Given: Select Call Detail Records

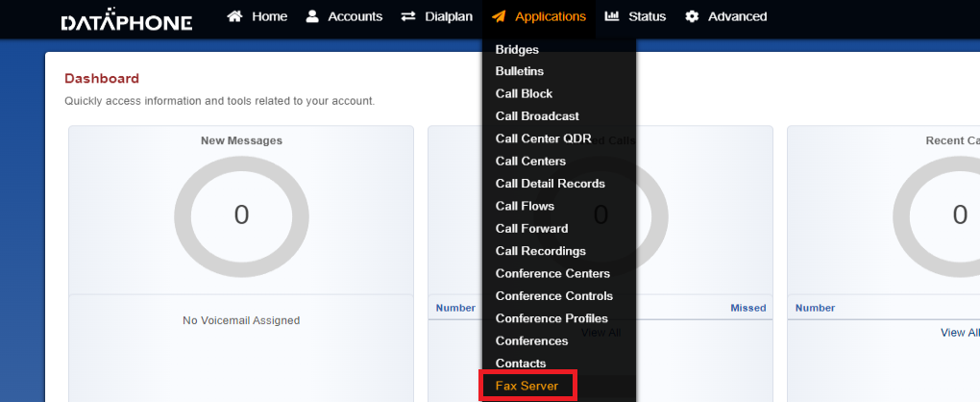Looking at the screenshot, I should tap(550, 184).
